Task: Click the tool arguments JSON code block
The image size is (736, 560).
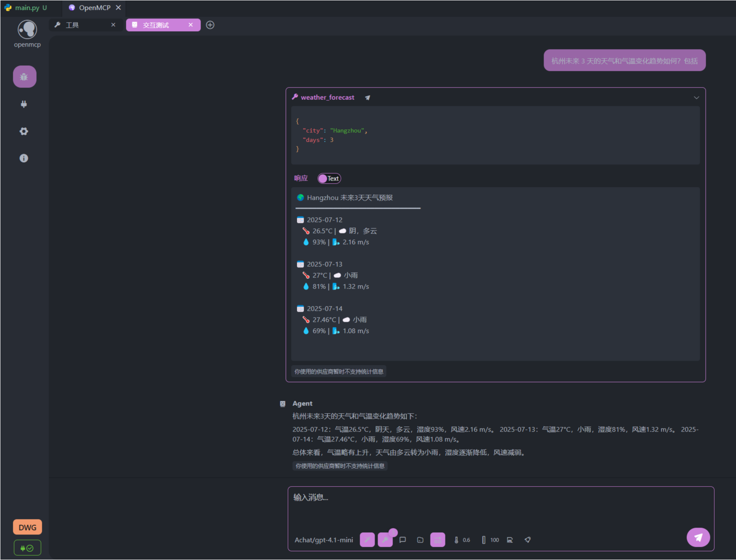Action: (x=495, y=135)
